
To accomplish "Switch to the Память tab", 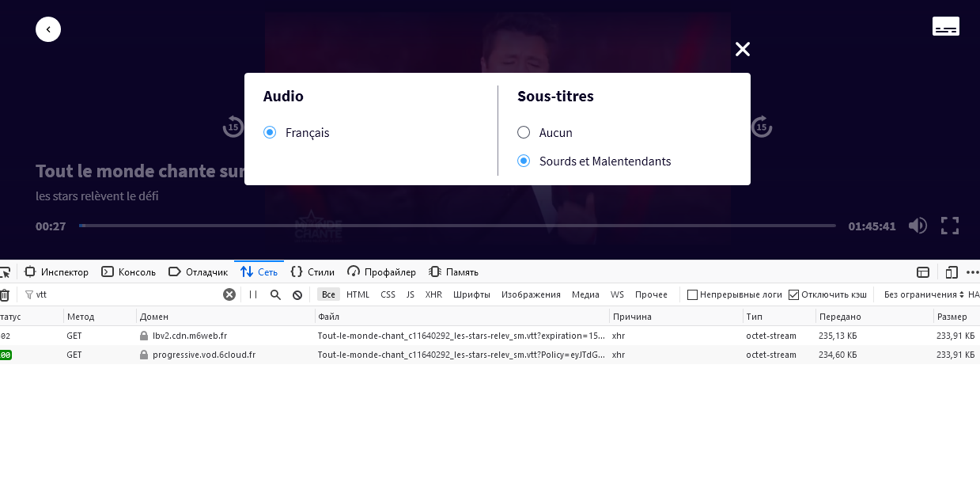I will pos(453,272).
